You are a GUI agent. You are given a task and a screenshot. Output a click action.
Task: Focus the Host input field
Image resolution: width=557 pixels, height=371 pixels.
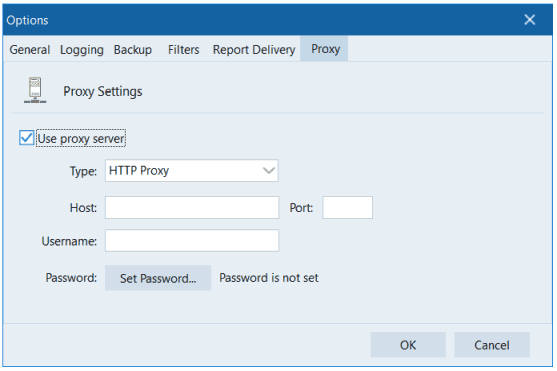[x=192, y=208]
